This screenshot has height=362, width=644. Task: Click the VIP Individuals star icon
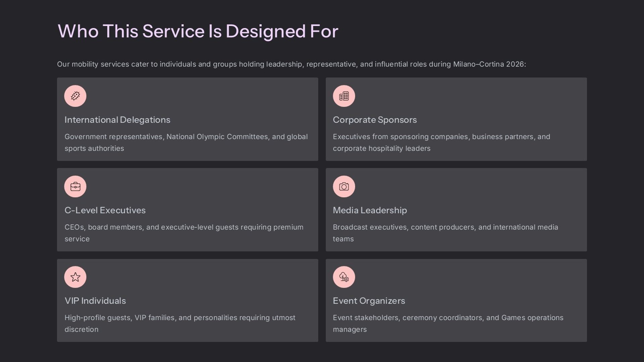tap(75, 277)
